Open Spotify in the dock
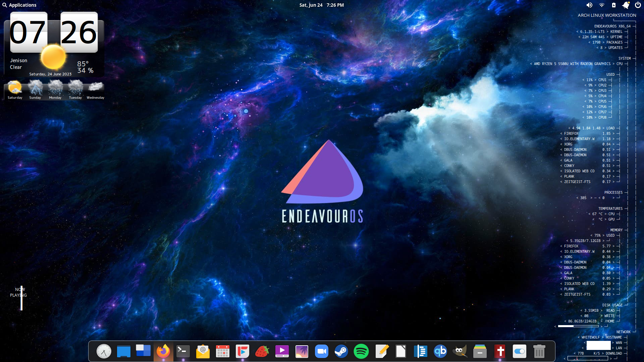The height and width of the screenshot is (362, 644). [x=361, y=351]
